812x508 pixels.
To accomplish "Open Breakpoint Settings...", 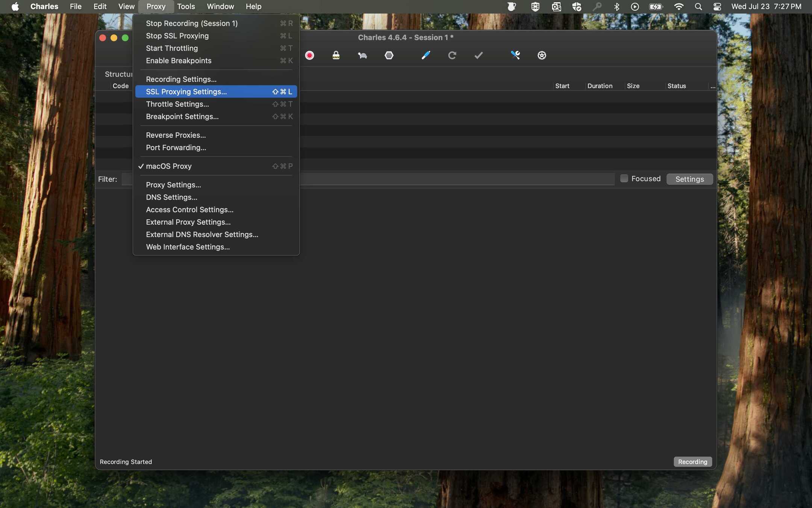I will 216,116.
